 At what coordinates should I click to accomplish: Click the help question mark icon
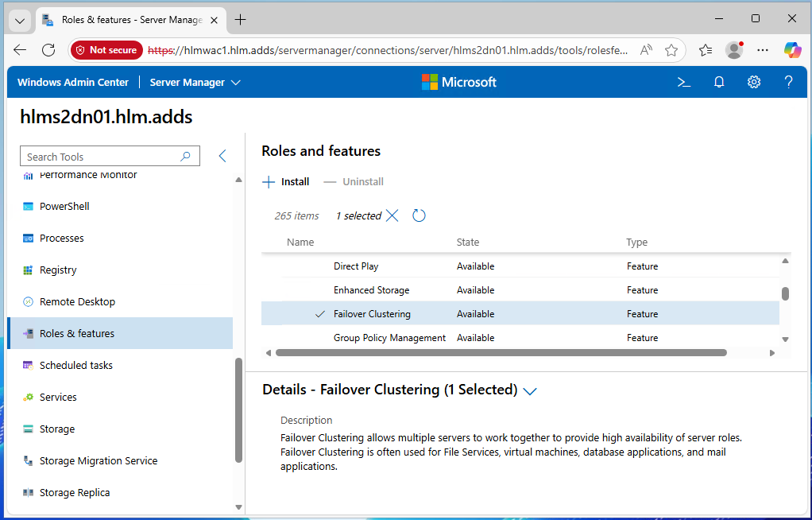pyautogui.click(x=788, y=82)
